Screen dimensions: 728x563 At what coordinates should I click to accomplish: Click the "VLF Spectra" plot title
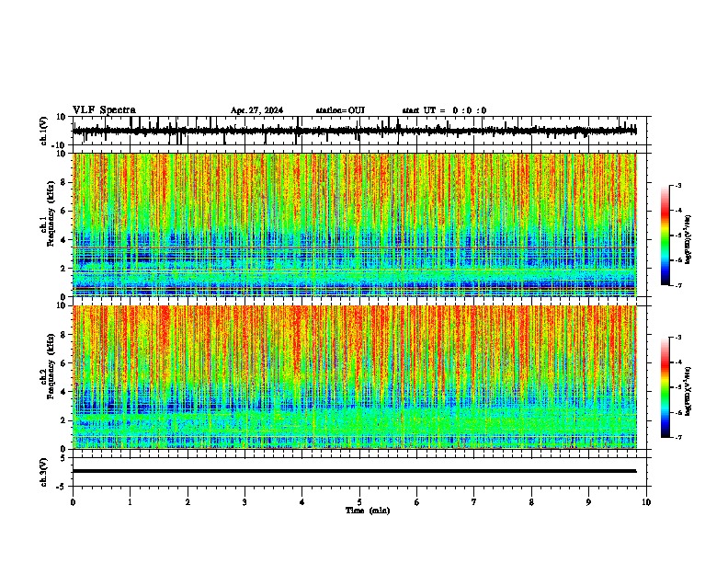(104, 110)
